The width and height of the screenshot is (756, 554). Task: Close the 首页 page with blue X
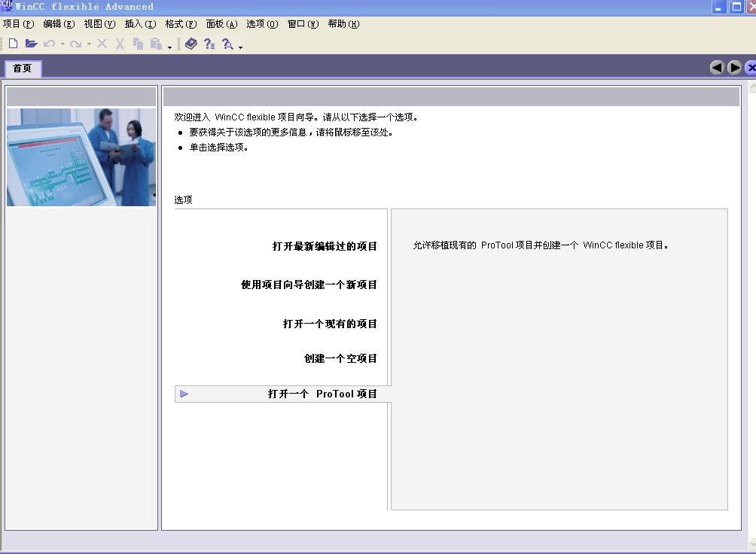point(751,68)
